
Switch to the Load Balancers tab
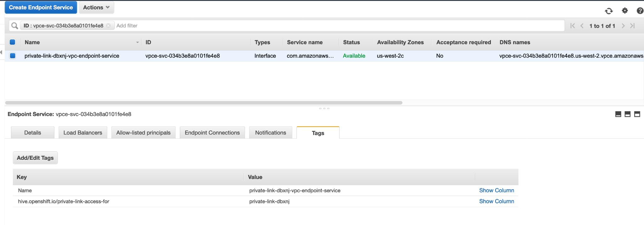pyautogui.click(x=83, y=133)
